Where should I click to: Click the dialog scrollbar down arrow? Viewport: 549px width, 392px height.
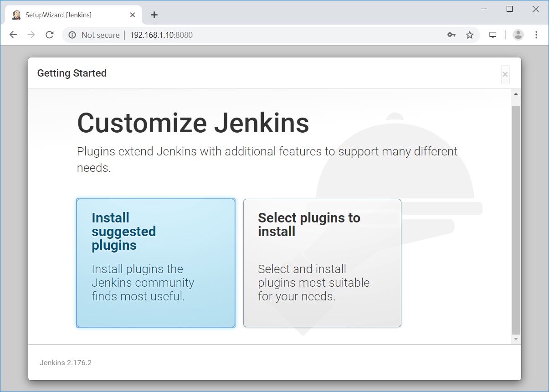(516, 339)
